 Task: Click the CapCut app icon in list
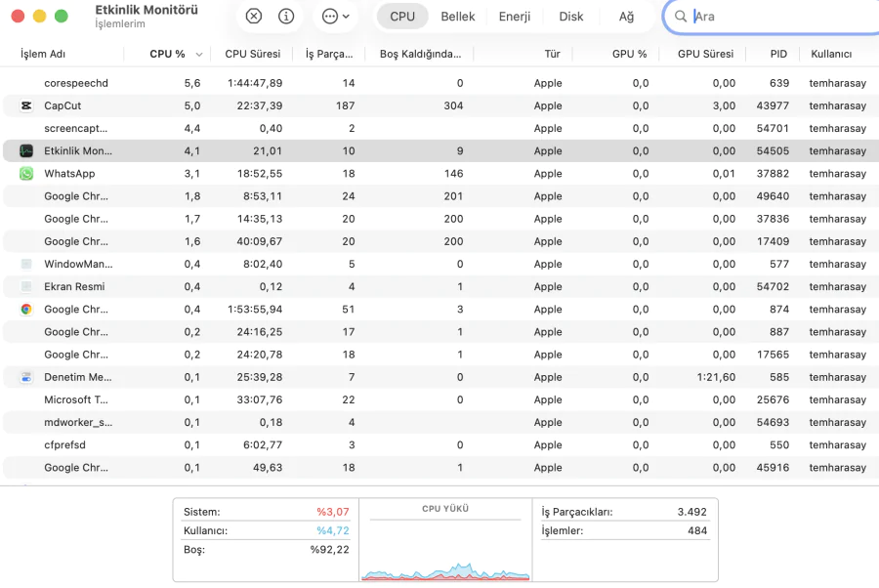(x=25, y=105)
